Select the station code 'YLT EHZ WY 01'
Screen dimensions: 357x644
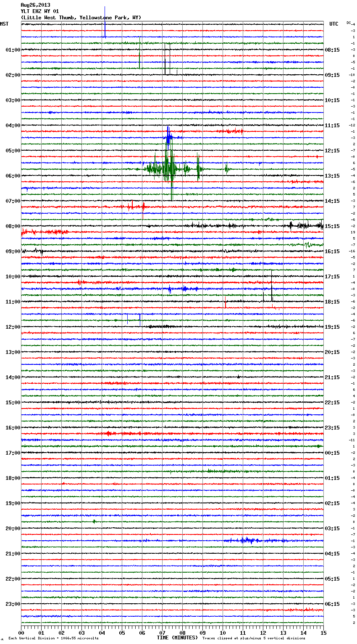[40, 11]
